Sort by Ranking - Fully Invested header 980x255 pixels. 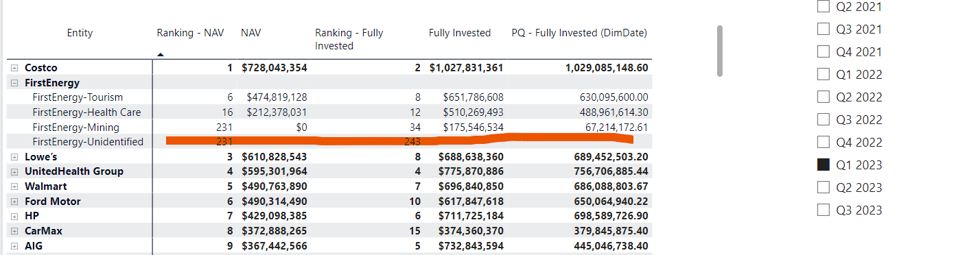349,39
